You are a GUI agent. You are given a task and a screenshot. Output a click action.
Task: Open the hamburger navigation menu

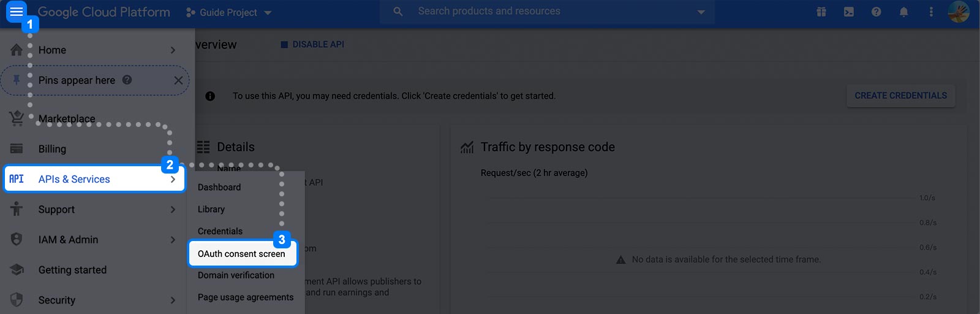click(x=17, y=11)
